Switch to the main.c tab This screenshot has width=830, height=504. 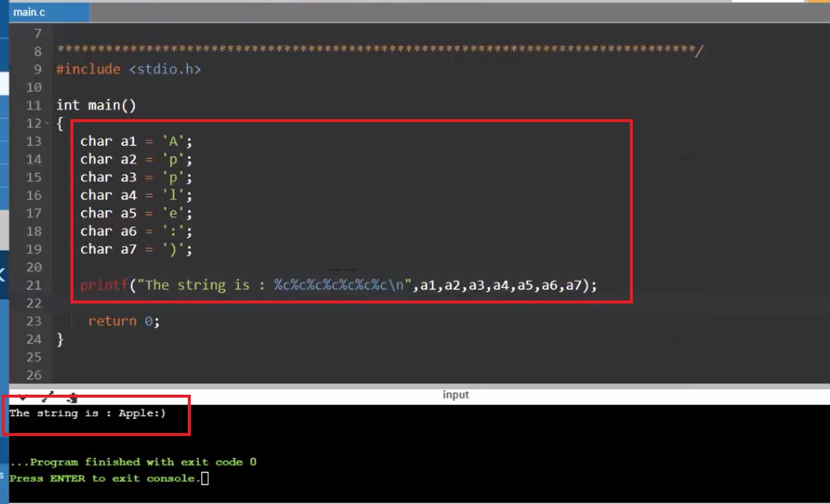point(29,11)
